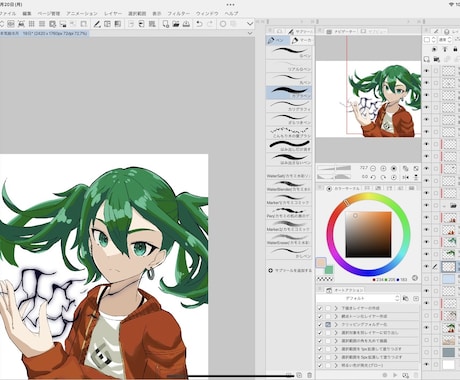460x380 pixels.
Task: Open the フィルター menu
Action: click(x=179, y=14)
